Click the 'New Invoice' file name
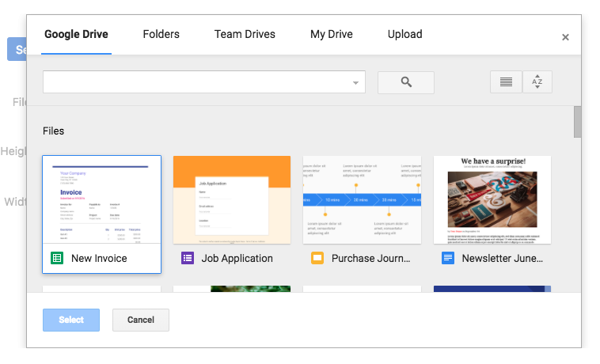This screenshot has width=600, height=364. (x=99, y=259)
